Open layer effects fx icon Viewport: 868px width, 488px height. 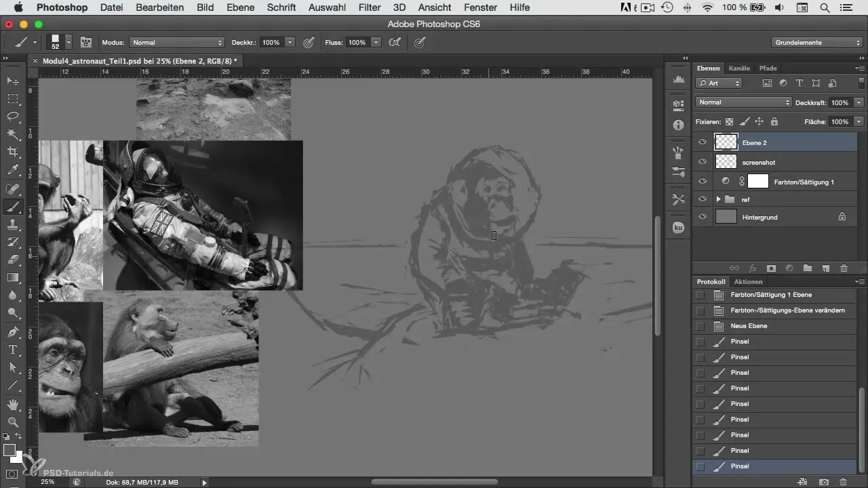click(x=752, y=268)
